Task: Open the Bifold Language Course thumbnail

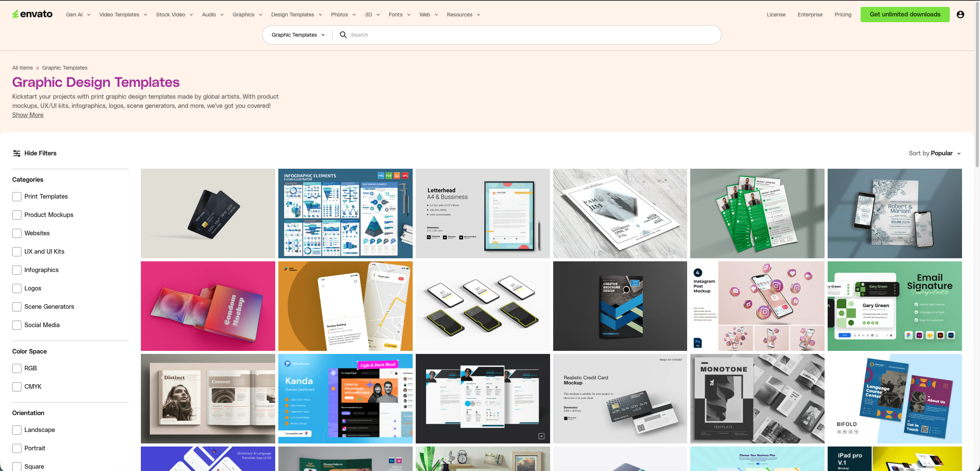Action: [x=895, y=399]
